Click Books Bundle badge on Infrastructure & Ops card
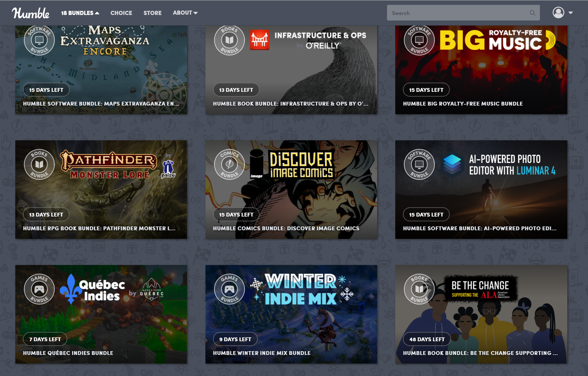588x376 pixels. tap(229, 40)
